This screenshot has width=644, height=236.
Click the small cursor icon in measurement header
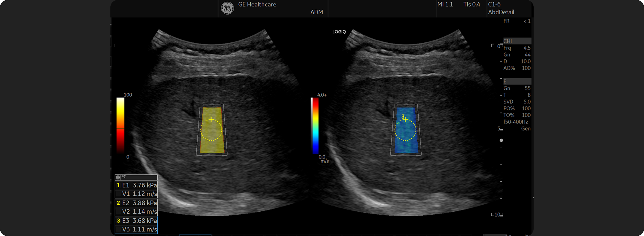[124, 177]
